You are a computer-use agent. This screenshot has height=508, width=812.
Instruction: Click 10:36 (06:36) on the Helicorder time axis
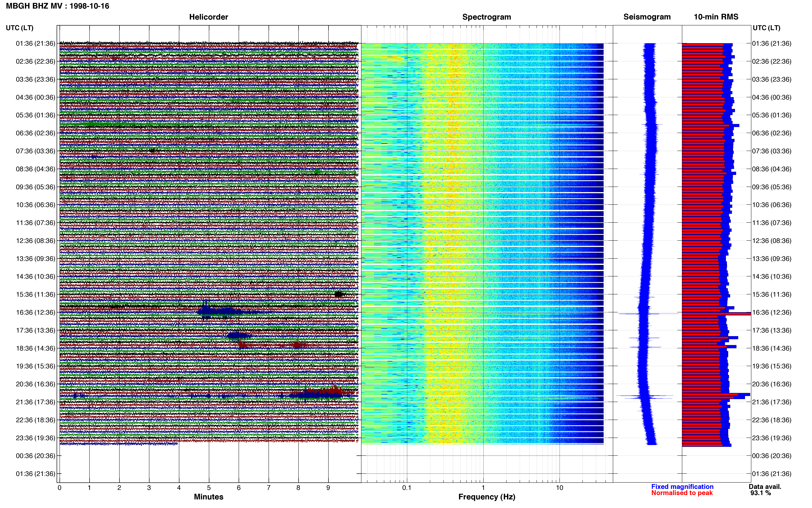36,205
